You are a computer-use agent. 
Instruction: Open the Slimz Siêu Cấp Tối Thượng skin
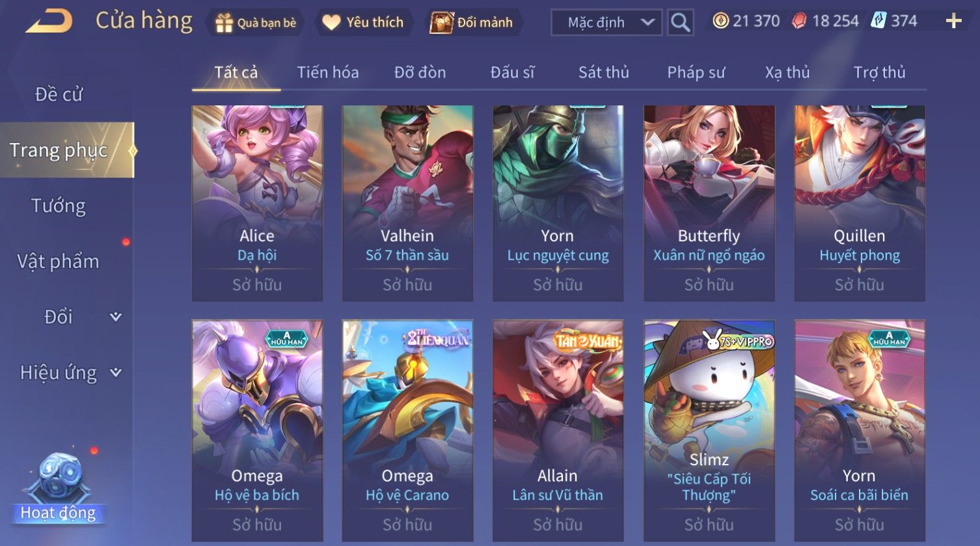[x=709, y=431]
